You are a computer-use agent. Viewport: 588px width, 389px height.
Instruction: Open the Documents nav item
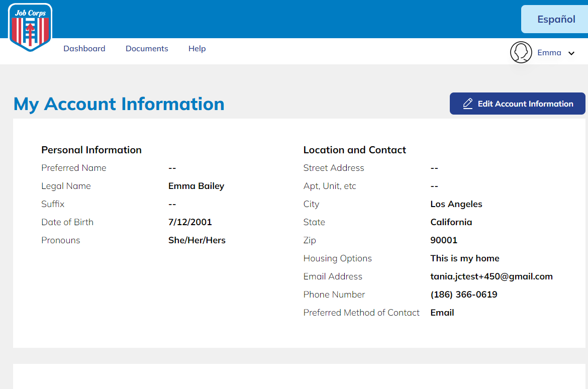point(147,49)
